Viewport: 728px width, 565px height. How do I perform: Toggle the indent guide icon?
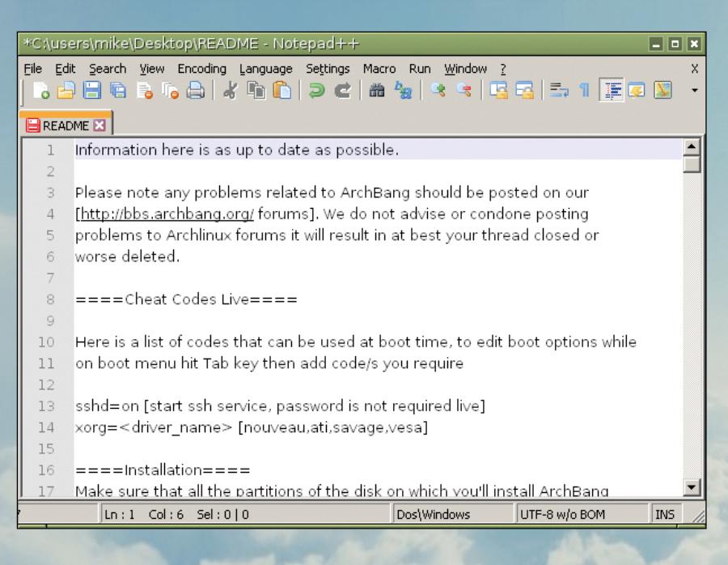click(612, 90)
